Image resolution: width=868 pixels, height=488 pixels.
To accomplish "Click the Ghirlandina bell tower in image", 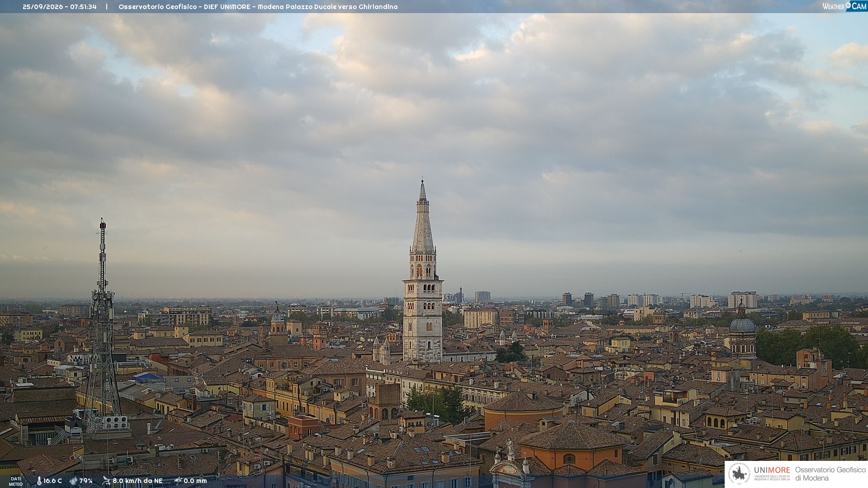I will [423, 271].
